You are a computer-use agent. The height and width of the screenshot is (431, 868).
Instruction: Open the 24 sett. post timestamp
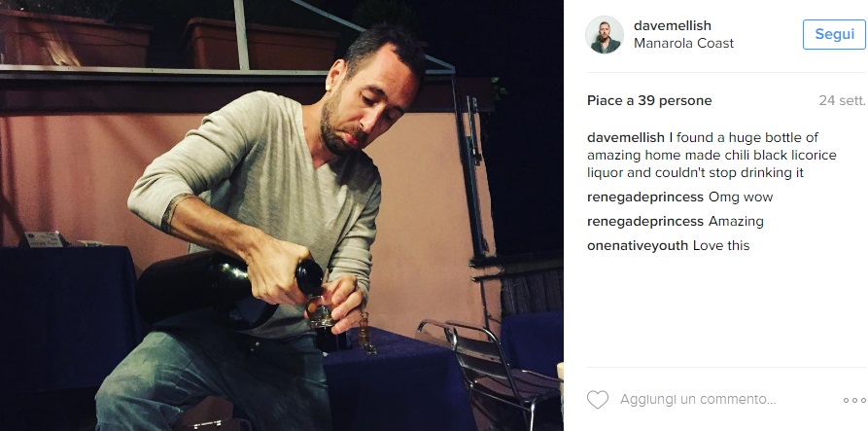click(x=842, y=101)
